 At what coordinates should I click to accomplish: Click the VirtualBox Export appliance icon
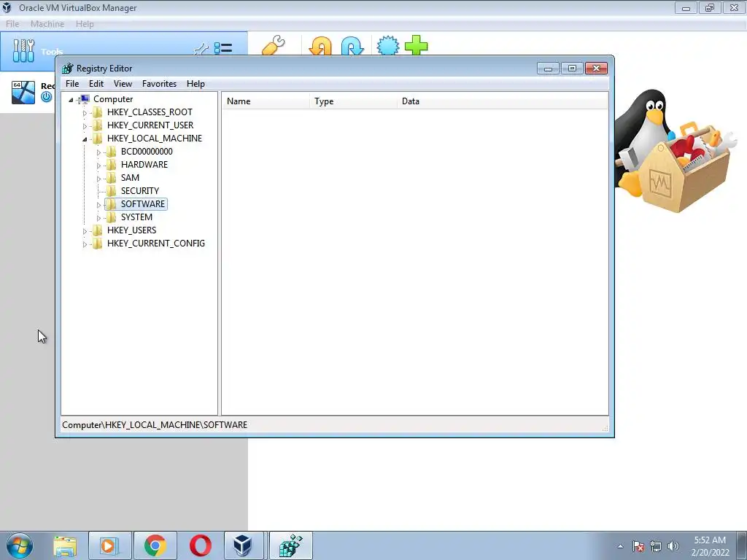click(352, 46)
